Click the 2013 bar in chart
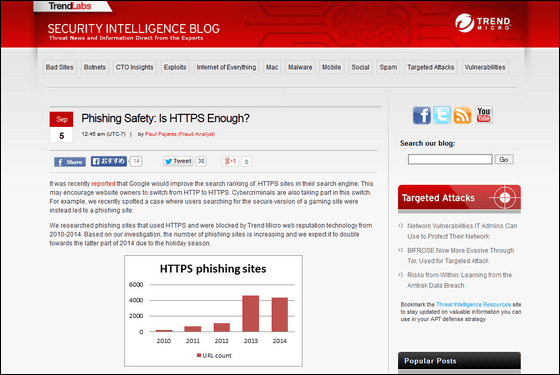The width and height of the screenshot is (560, 375). (251, 314)
